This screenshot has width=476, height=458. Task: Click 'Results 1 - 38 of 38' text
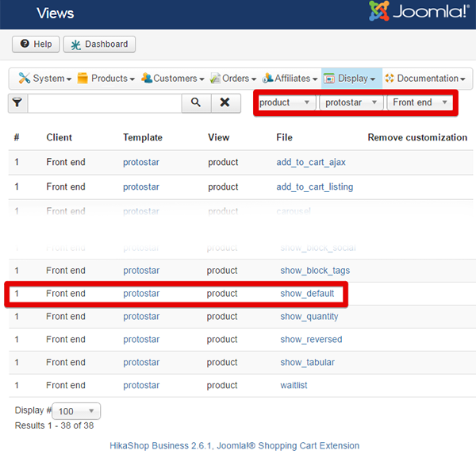[54, 425]
